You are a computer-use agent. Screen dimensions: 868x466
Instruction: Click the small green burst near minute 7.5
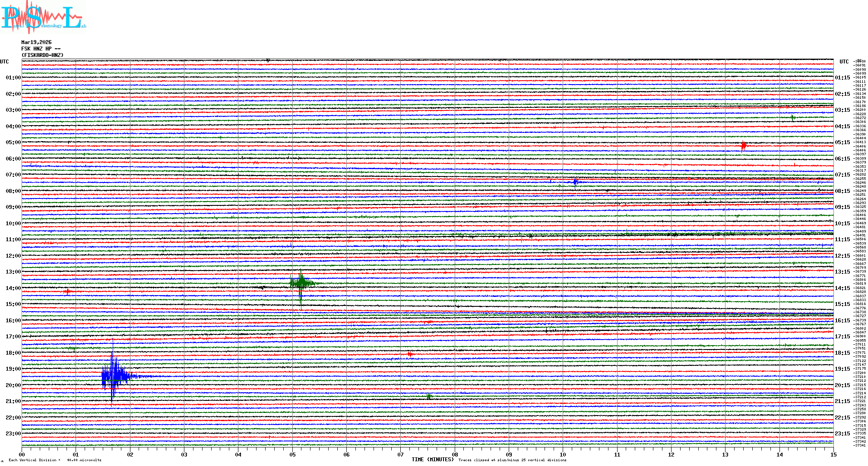pos(429,396)
